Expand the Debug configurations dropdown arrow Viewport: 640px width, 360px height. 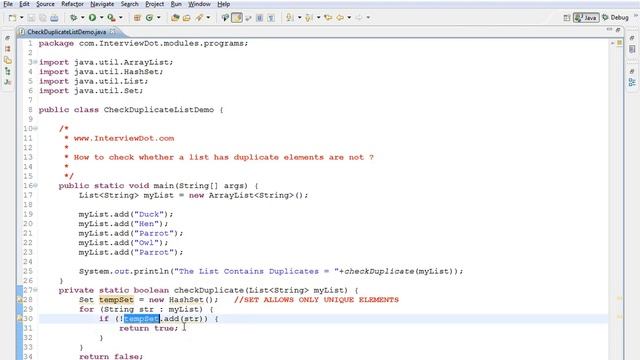click(82, 18)
